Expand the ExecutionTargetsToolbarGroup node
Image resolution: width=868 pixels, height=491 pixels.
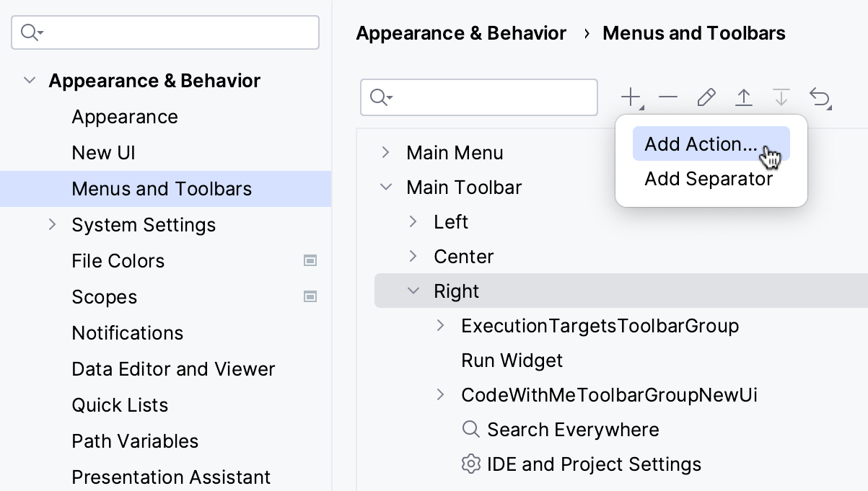tap(441, 325)
